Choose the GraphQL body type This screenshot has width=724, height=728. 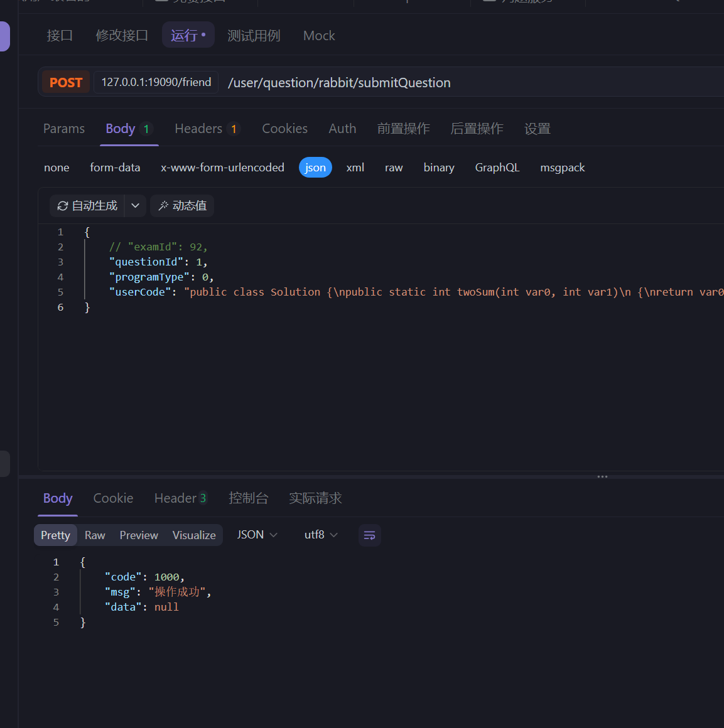coord(497,168)
